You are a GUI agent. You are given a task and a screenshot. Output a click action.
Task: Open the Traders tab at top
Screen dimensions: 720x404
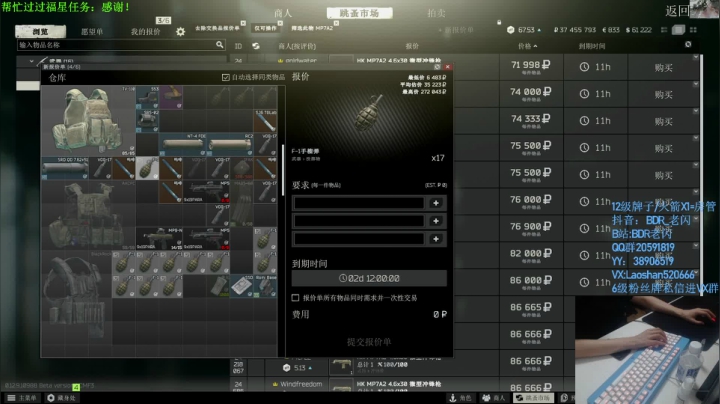click(283, 13)
